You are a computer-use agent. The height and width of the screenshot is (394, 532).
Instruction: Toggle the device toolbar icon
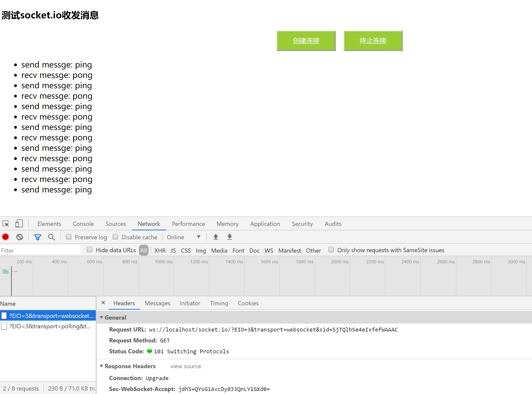(19, 224)
